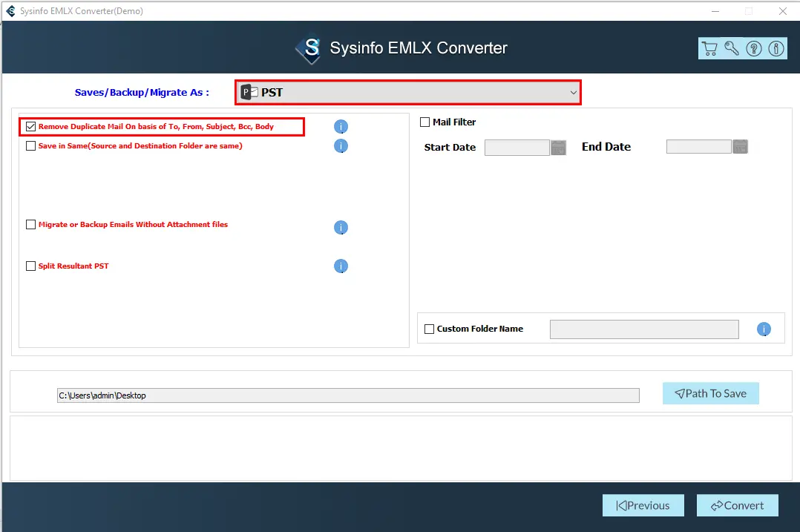Click the Path To Save button
This screenshot has width=800, height=532.
point(711,393)
